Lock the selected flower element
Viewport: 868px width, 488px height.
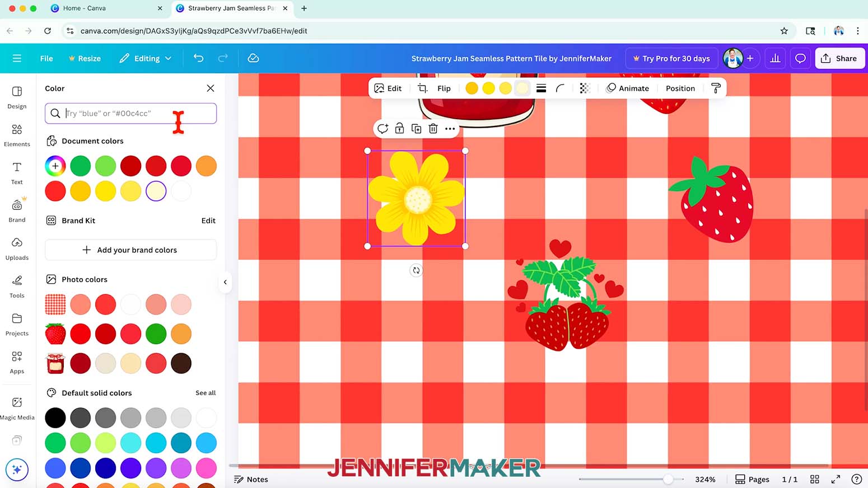pyautogui.click(x=400, y=129)
